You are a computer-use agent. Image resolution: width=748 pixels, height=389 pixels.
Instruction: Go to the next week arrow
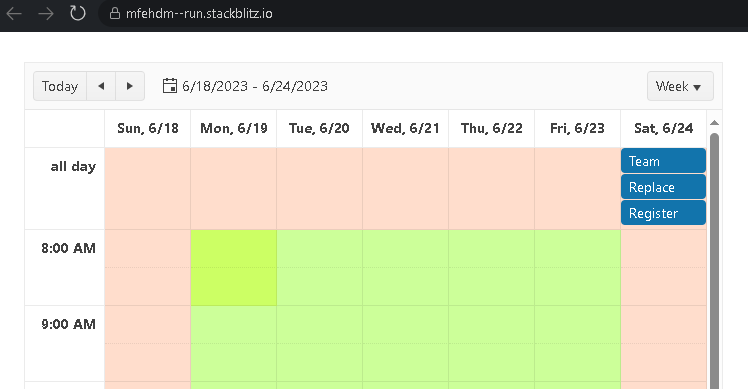(x=130, y=86)
